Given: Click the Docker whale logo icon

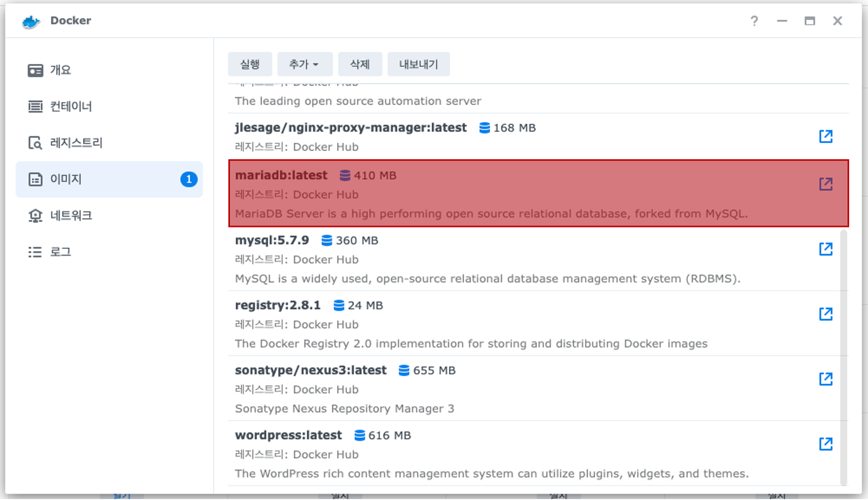Looking at the screenshot, I should point(31,22).
